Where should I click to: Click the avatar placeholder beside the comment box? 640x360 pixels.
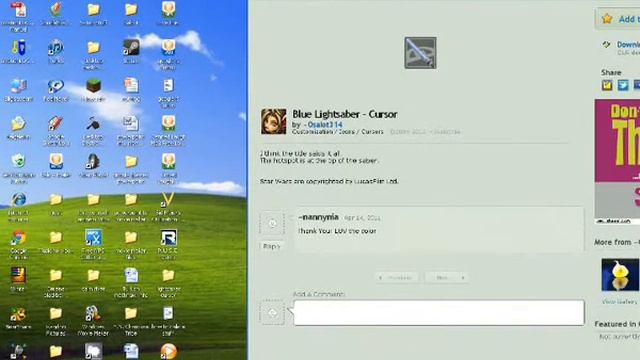(x=272, y=313)
